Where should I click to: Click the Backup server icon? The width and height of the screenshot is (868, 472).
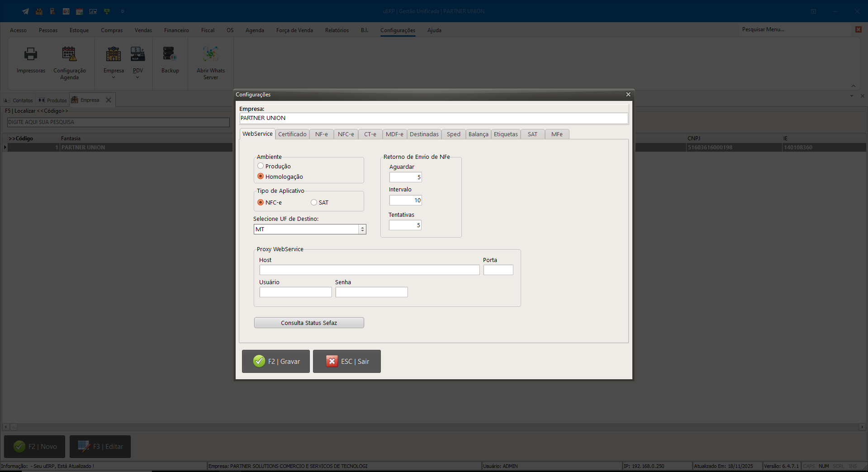click(x=170, y=54)
